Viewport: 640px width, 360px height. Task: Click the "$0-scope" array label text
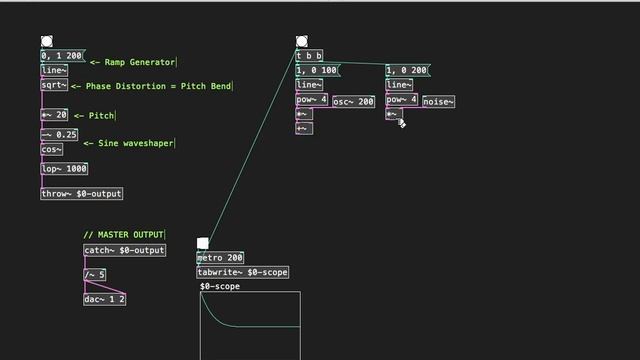(x=220, y=286)
